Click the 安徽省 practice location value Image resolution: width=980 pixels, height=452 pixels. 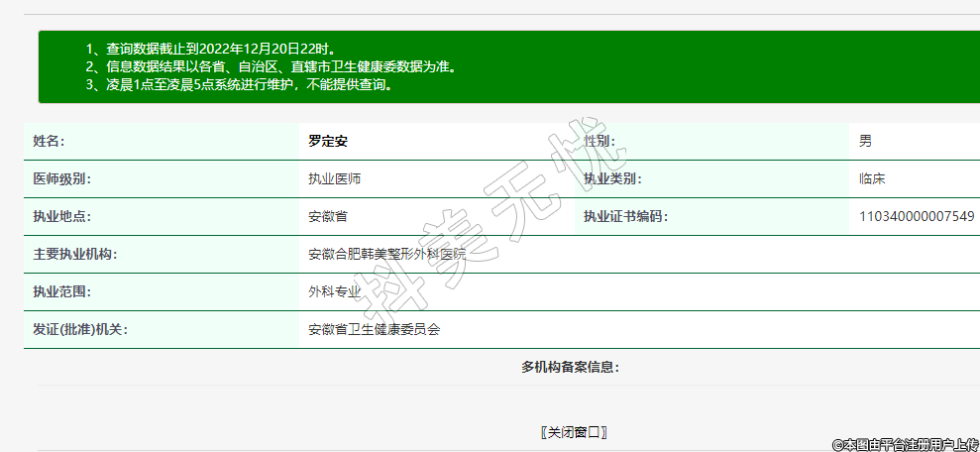click(328, 217)
